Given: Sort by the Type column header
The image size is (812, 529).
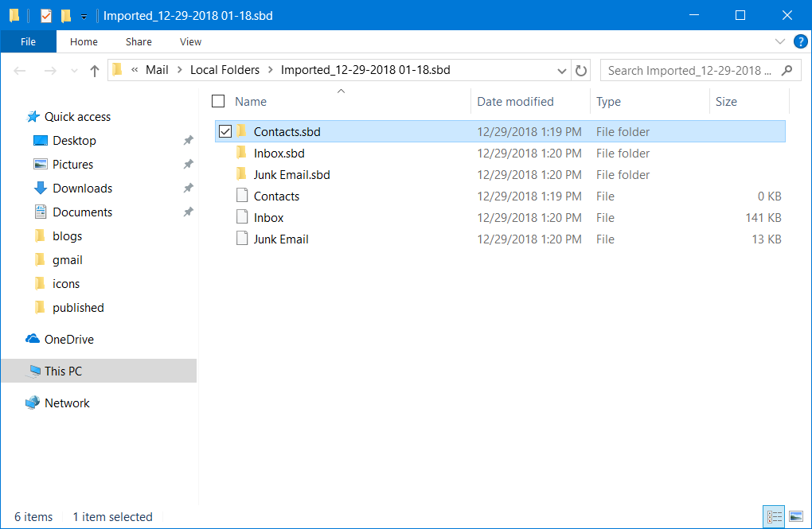Looking at the screenshot, I should tap(608, 102).
